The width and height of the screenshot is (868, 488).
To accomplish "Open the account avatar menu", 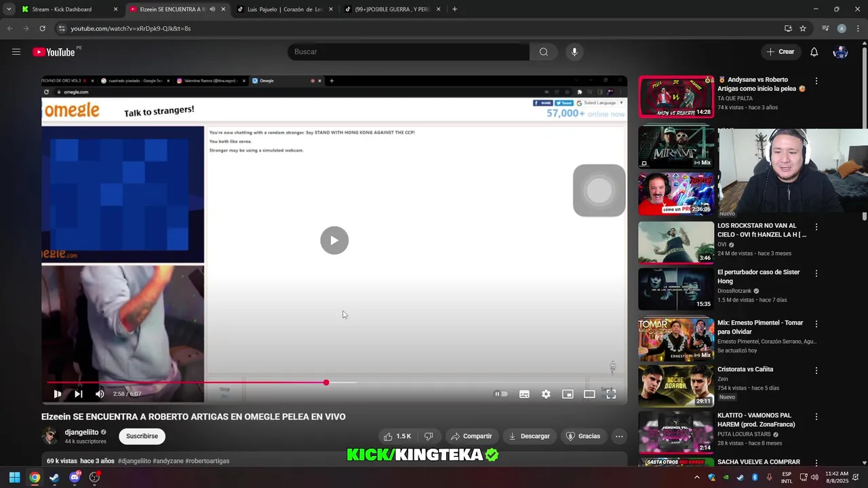I will [x=840, y=52].
